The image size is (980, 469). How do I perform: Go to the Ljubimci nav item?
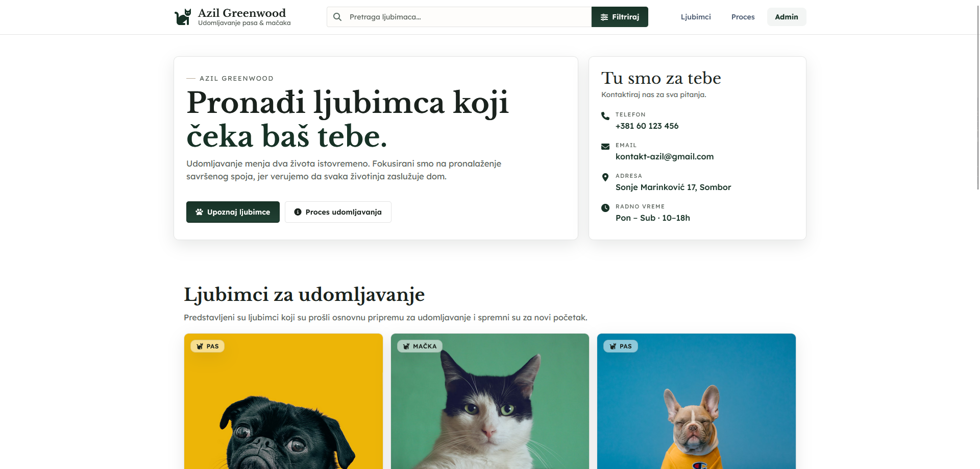(696, 17)
